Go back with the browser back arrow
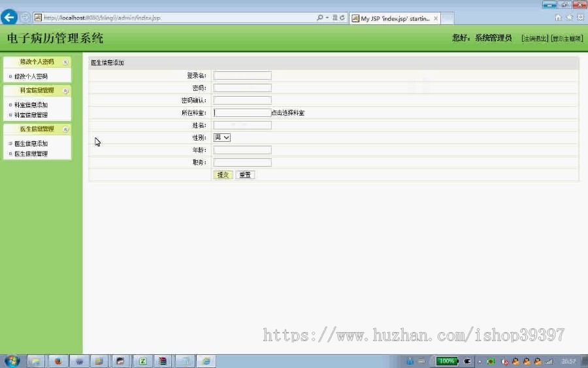 pyautogui.click(x=9, y=17)
